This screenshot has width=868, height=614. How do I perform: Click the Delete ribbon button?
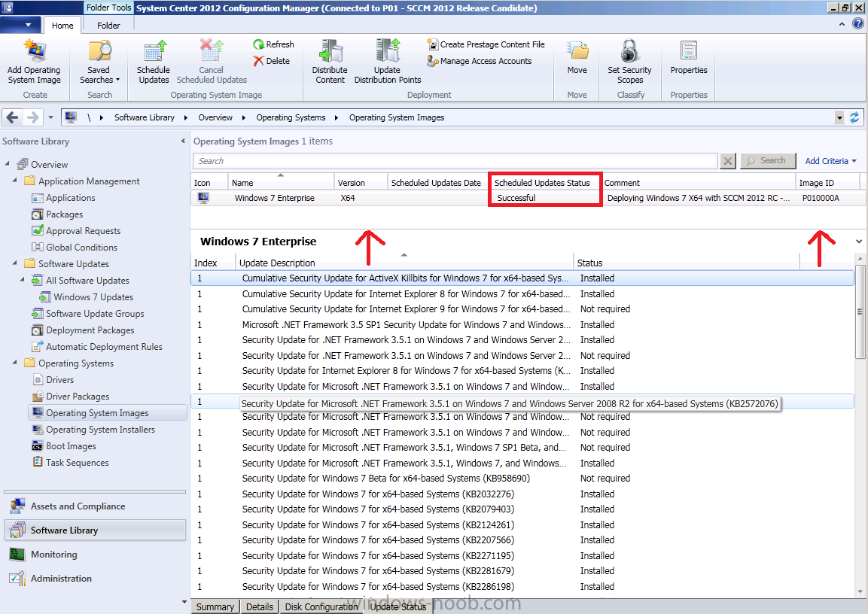[x=272, y=61]
